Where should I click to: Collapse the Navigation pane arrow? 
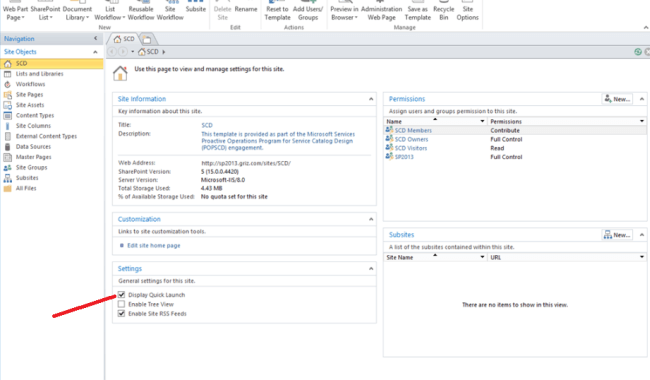point(96,39)
